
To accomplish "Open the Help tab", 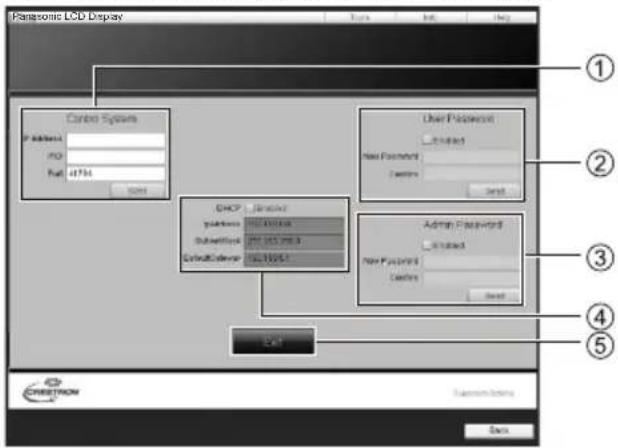I will click(501, 17).
